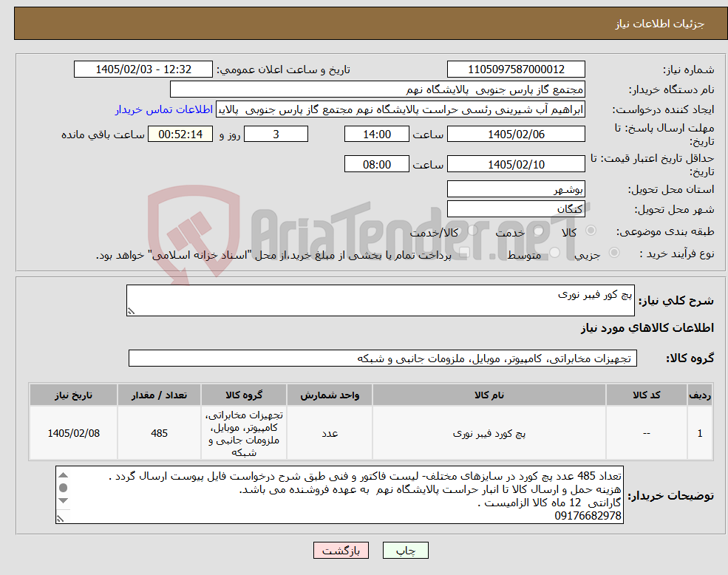Click scroll down arrow in buyer notes

tap(64, 500)
